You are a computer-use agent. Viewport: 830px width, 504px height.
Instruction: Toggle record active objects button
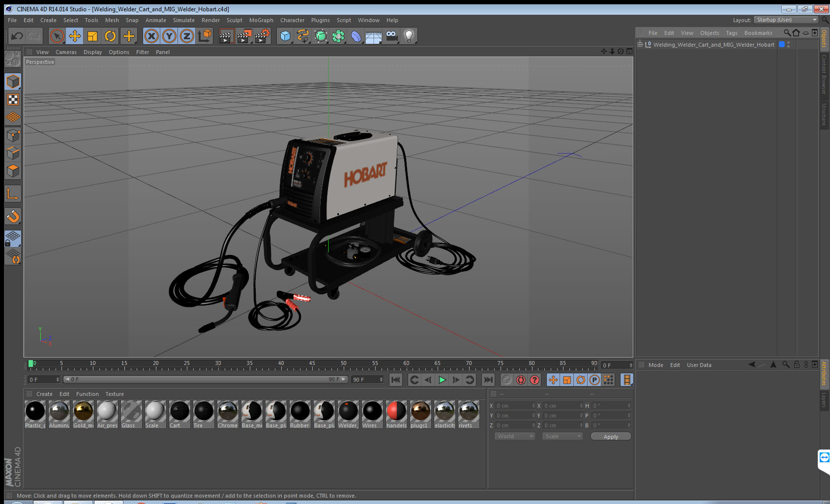tap(507, 380)
